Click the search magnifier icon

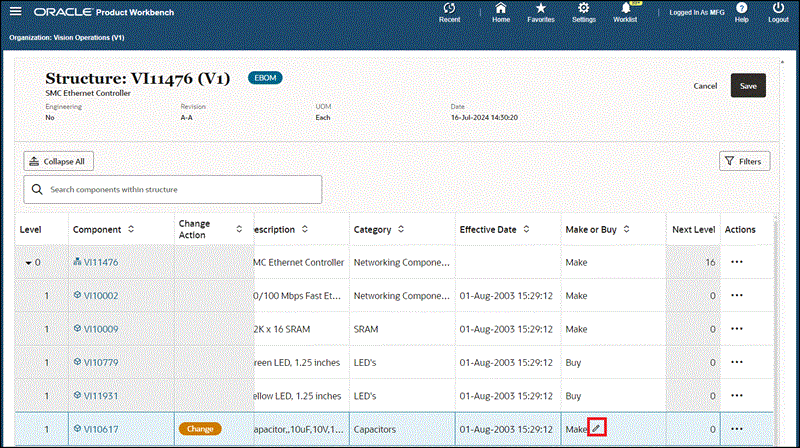[37, 189]
